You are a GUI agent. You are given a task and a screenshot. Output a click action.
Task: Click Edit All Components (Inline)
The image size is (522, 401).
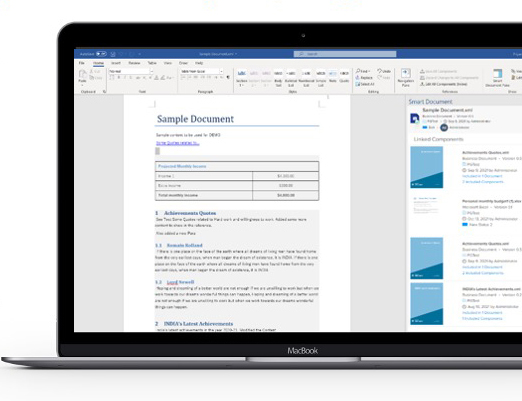443,84
